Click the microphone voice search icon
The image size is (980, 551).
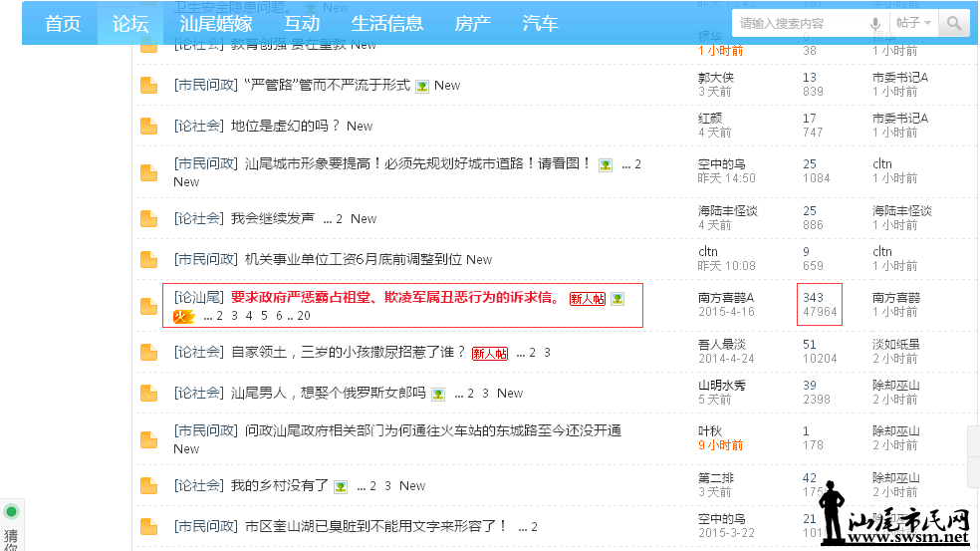[x=875, y=23]
